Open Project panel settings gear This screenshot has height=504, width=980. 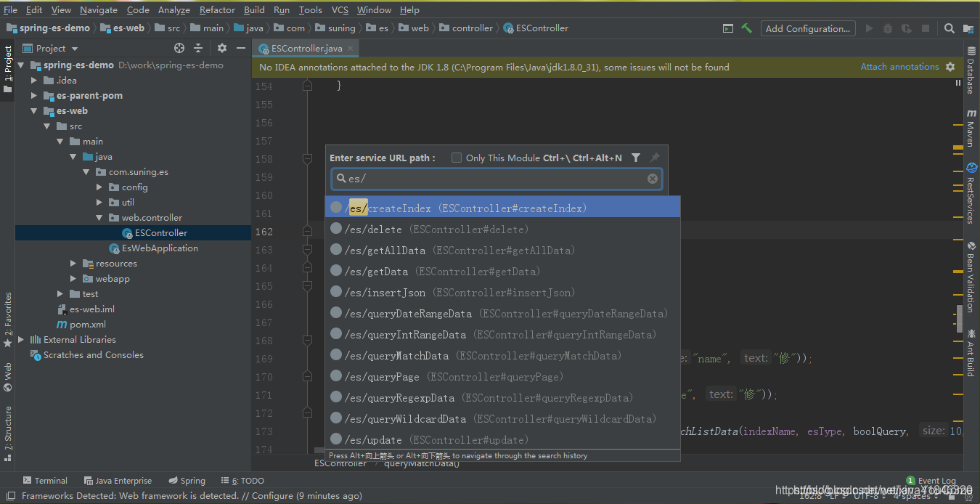pos(222,48)
